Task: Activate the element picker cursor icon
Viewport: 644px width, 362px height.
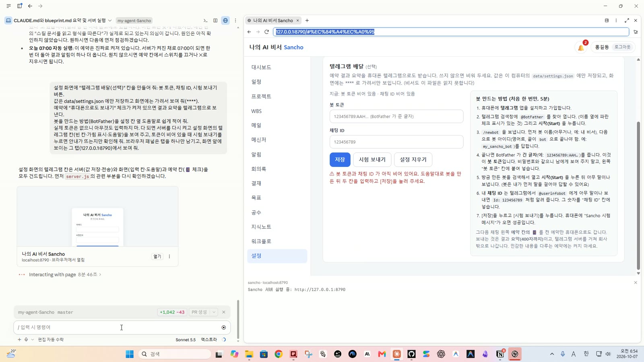Action: tap(636, 32)
